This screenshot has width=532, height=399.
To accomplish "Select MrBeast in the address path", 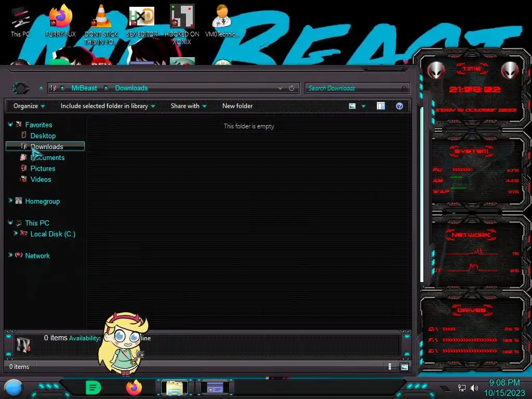I will [84, 88].
